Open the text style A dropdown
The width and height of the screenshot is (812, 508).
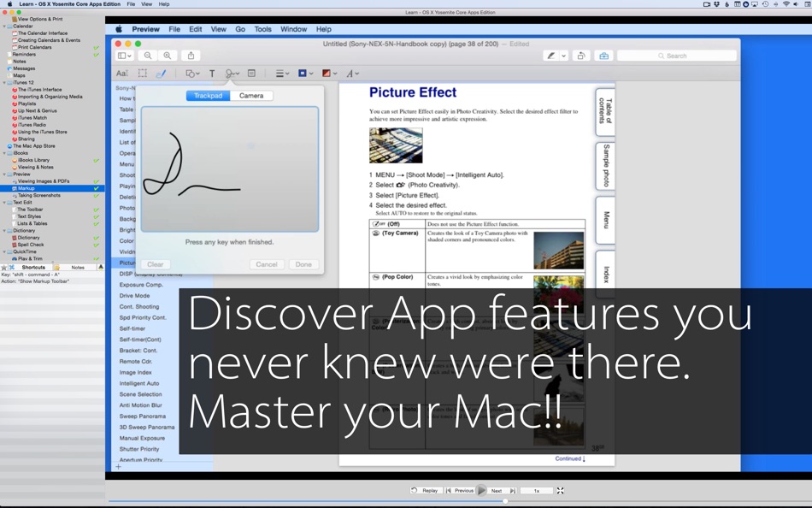pos(352,74)
